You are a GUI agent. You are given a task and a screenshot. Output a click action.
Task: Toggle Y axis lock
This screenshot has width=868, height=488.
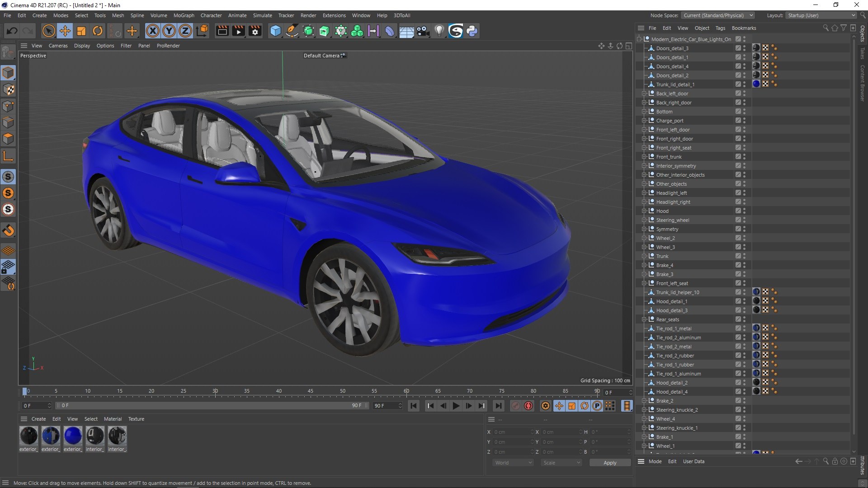point(169,31)
